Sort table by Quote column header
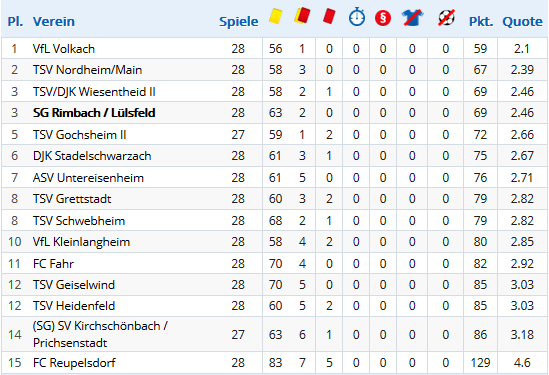The width and height of the screenshot is (549, 375). (522, 22)
